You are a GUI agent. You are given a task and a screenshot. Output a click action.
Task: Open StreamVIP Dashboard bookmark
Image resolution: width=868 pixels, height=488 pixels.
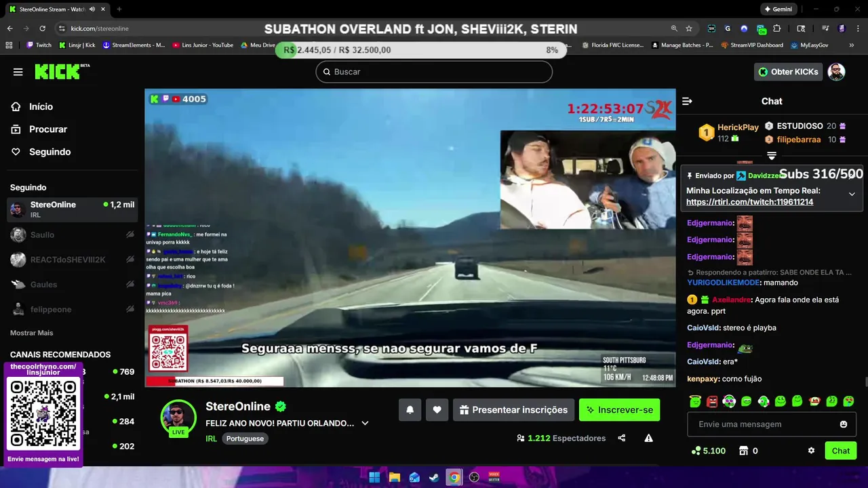751,45
